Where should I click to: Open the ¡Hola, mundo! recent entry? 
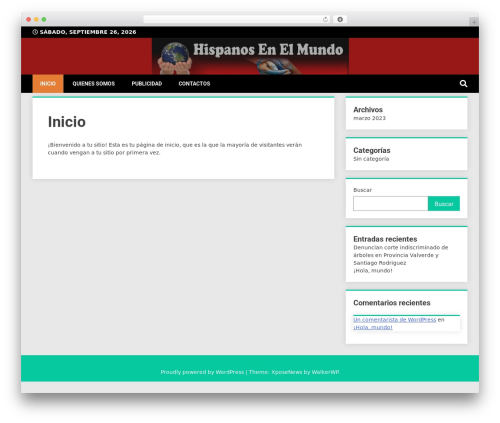[x=373, y=271]
